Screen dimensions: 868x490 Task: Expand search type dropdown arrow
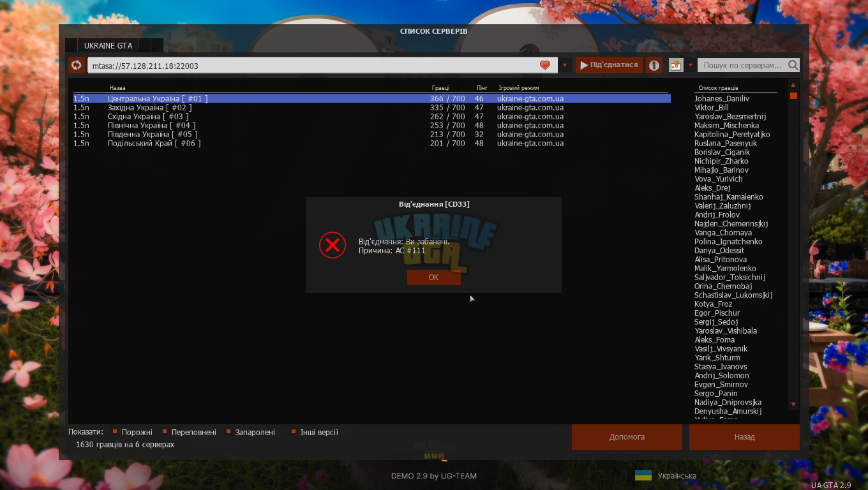point(690,65)
